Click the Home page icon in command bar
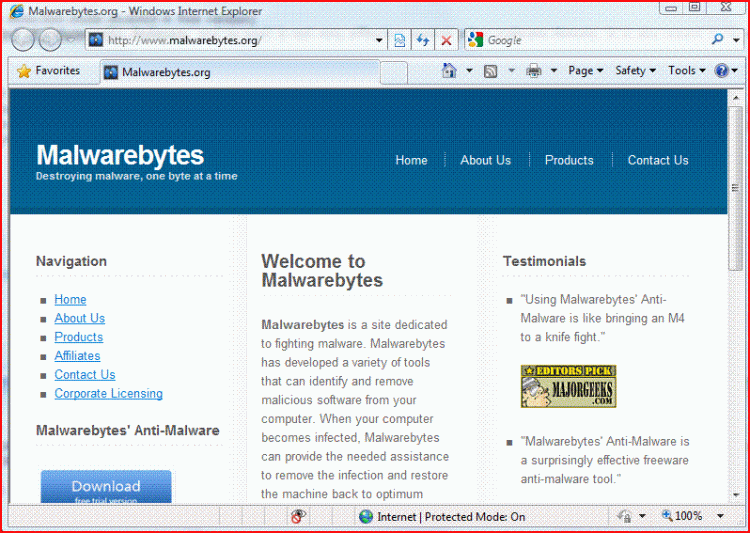This screenshot has width=750, height=533. point(449,71)
